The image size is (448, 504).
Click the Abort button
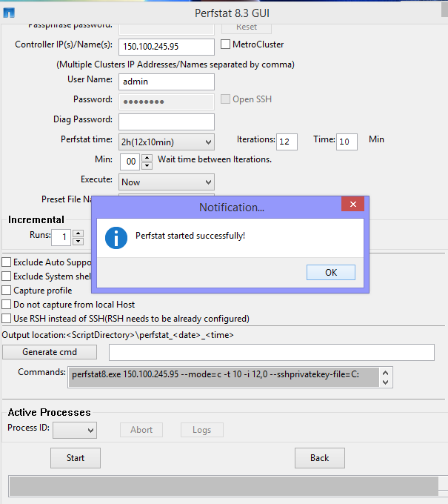point(141,430)
